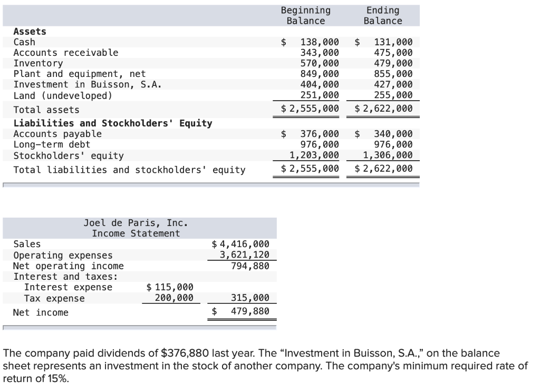This screenshot has height=392, width=540.
Task: Click Investment in Buisson, S.A. row
Action: [211, 85]
